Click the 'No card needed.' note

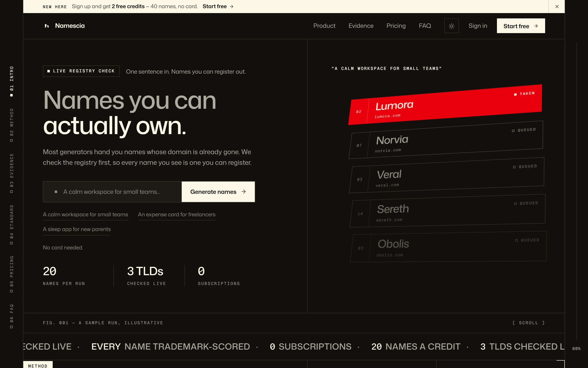[x=63, y=248]
